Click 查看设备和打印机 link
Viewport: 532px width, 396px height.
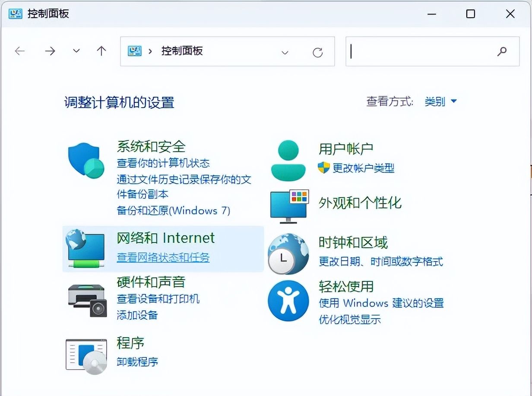[x=158, y=299]
